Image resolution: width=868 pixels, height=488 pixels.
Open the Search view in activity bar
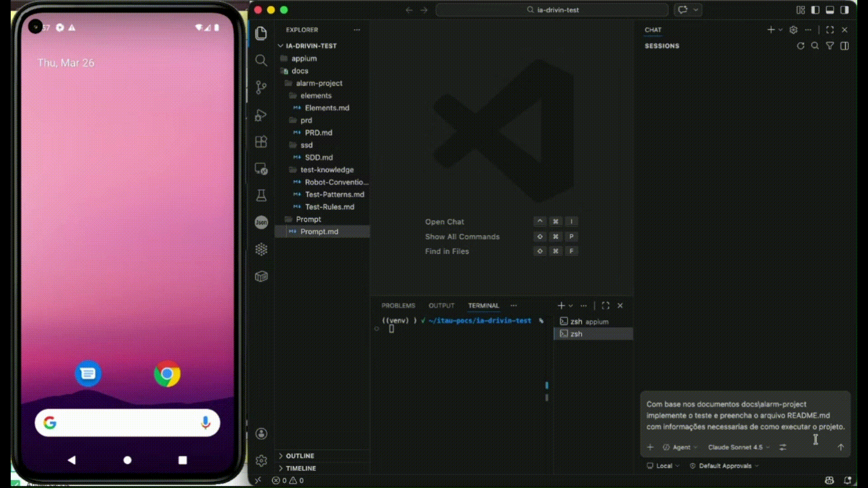261,60
